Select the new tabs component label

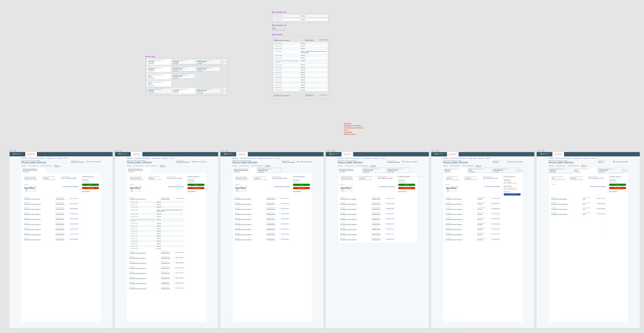[151, 56]
